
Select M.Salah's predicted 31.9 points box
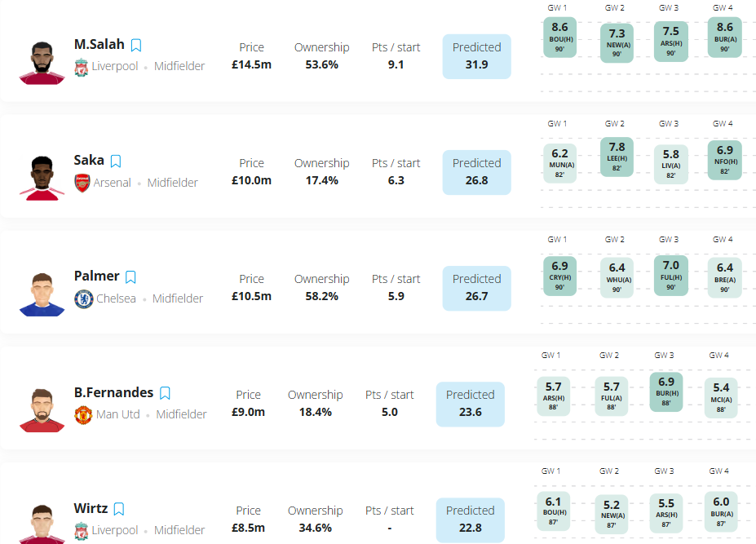point(476,56)
